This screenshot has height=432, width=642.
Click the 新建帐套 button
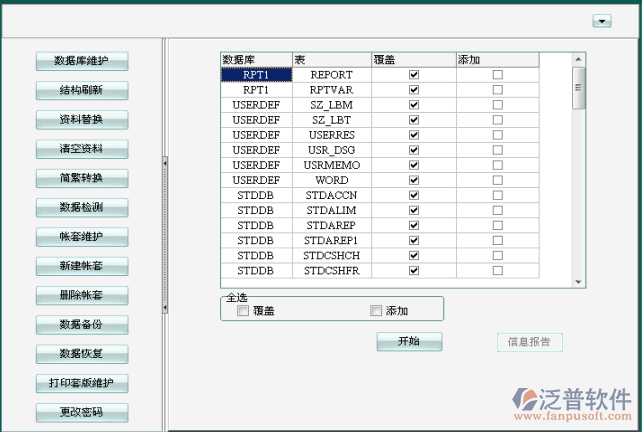click(82, 266)
